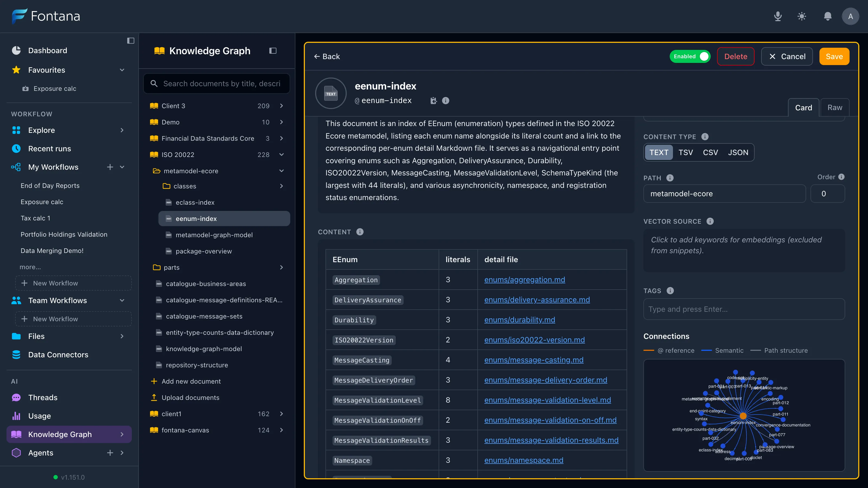Collapse the Knowledge Graph panel icon
The width and height of the screenshot is (868, 488).
(x=273, y=51)
